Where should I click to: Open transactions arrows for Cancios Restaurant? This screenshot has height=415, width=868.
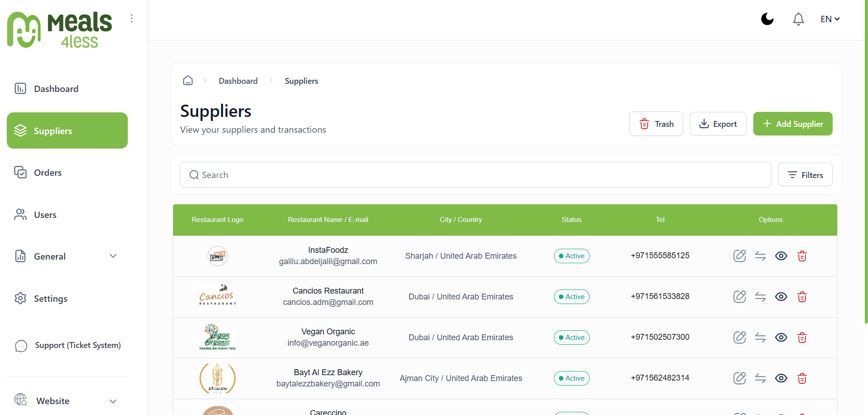(761, 297)
